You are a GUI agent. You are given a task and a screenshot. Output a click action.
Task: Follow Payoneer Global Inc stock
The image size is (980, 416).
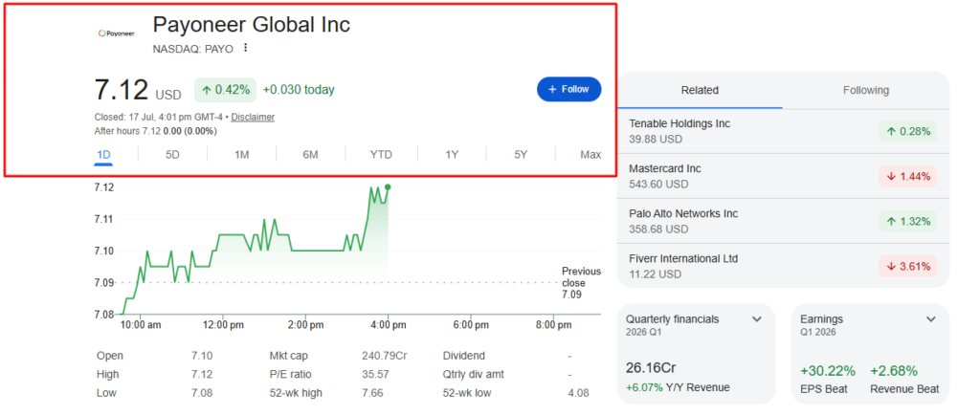pyautogui.click(x=568, y=89)
